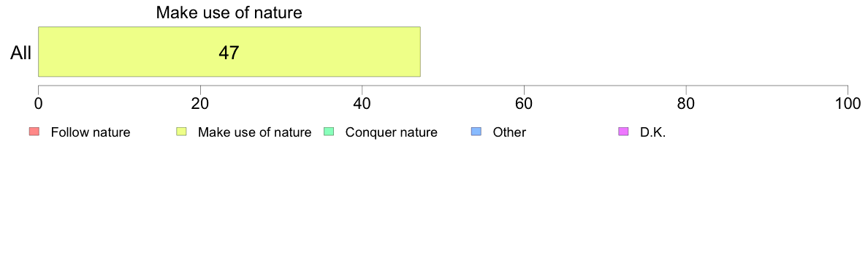
Task: Click the number 47 inside the bar
Action: 229,53
